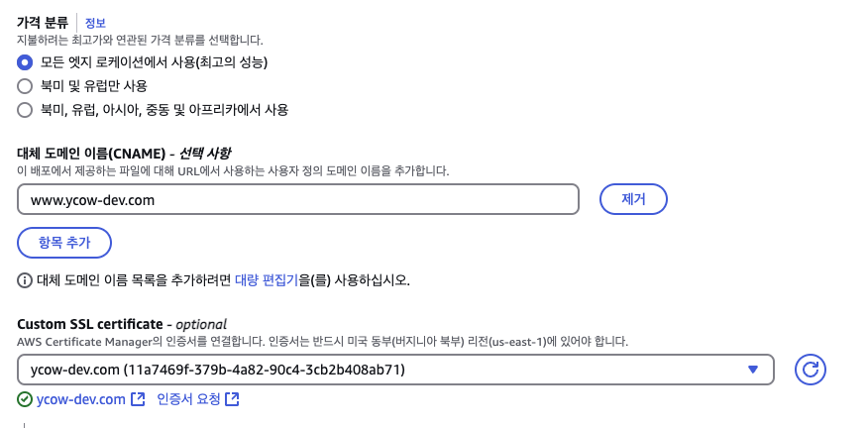868x428 pixels.
Task: Select 모든 엣지 로케이션에서 사용 radio button
Action: click(25, 62)
